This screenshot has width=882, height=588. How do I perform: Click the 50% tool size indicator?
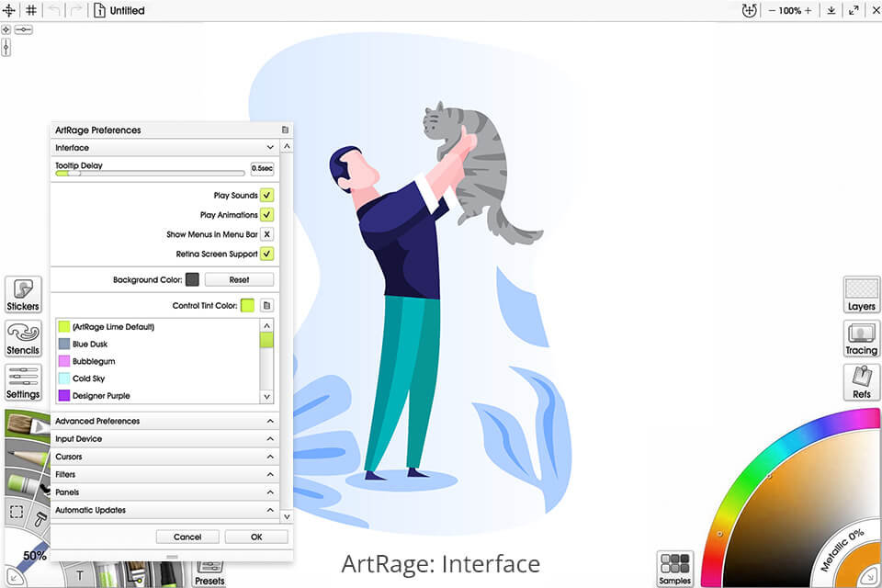pyautogui.click(x=34, y=555)
